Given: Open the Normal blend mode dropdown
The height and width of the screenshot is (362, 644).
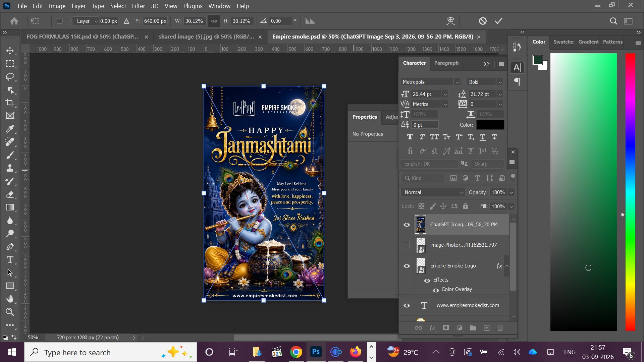Looking at the screenshot, I should pos(433,192).
